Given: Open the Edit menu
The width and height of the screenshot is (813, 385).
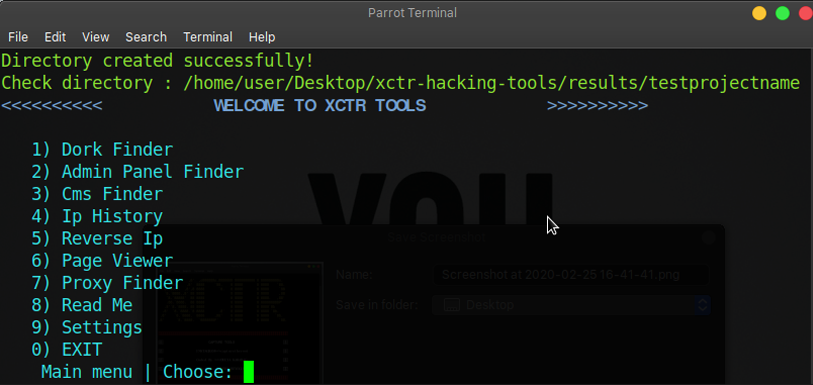Looking at the screenshot, I should click(x=55, y=37).
